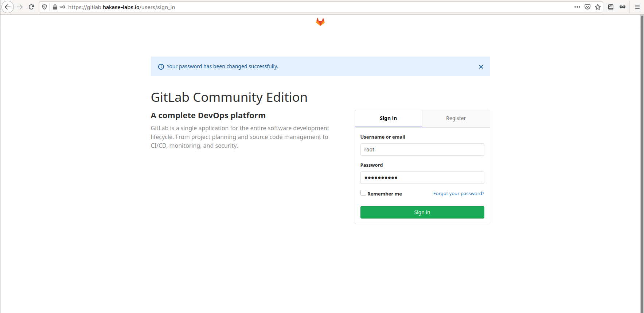This screenshot has height=313, width=644.
Task: Go back using the browser back arrow
Action: (x=8, y=7)
